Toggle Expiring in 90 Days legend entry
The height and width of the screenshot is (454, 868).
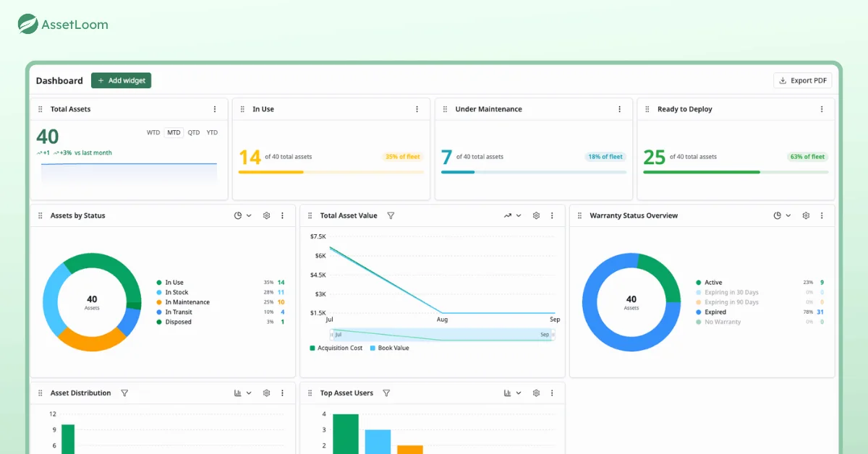click(759, 302)
